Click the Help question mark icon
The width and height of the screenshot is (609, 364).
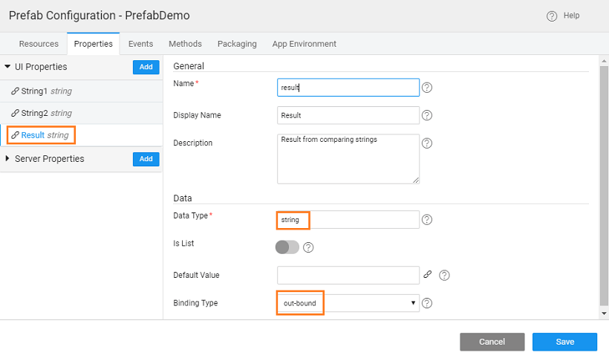tap(552, 16)
